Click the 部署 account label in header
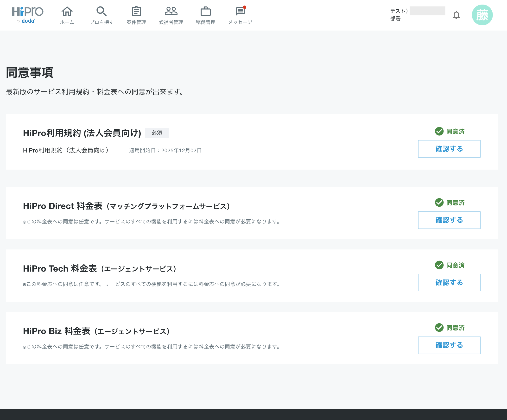The image size is (507, 420). (395, 19)
